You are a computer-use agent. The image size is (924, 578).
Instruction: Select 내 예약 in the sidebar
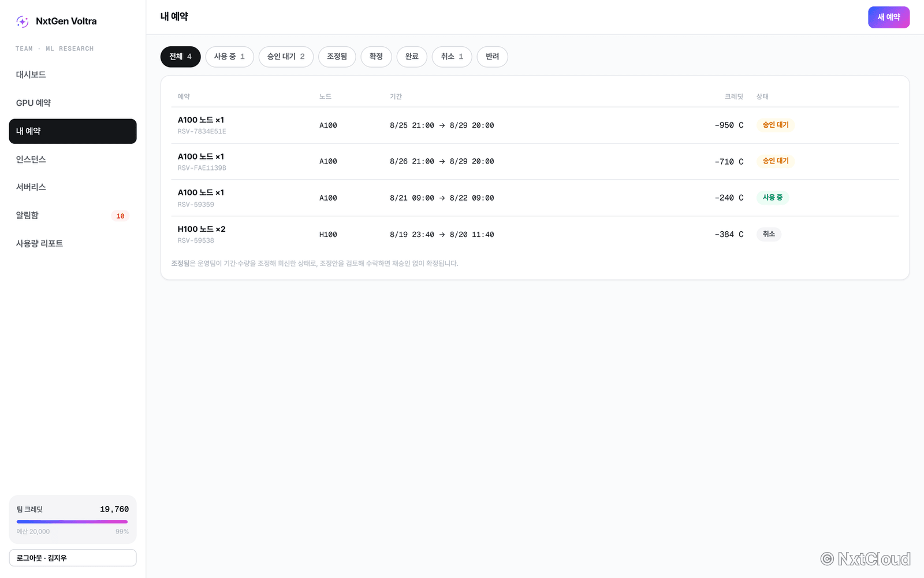[73, 131]
